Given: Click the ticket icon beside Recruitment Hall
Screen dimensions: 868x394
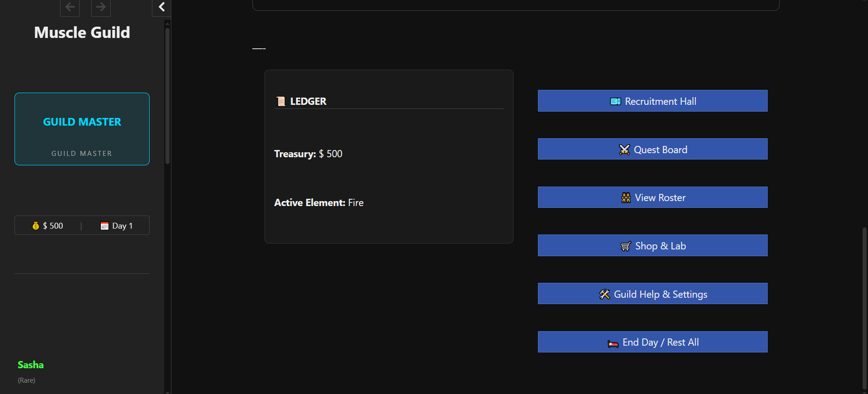Looking at the screenshot, I should coord(615,101).
